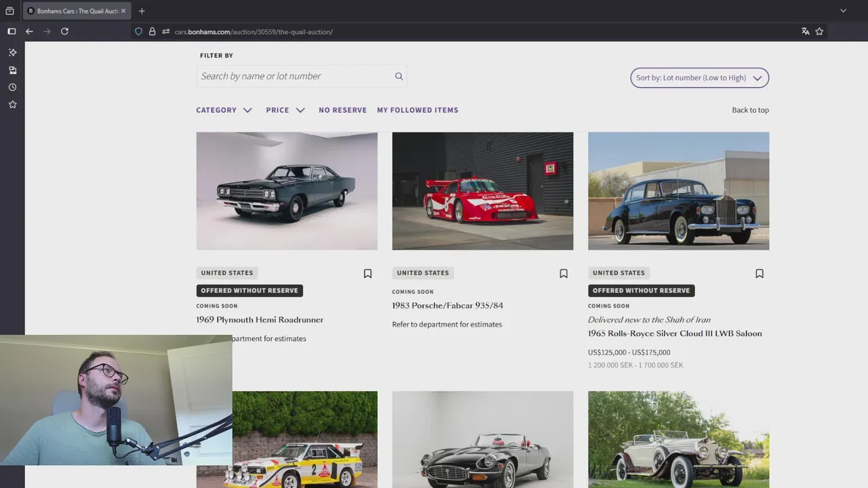868x488 pixels.
Task: Click the 1965 Rolls-Royce Silver Cloud III LWB Saloon title
Action: [x=675, y=333]
